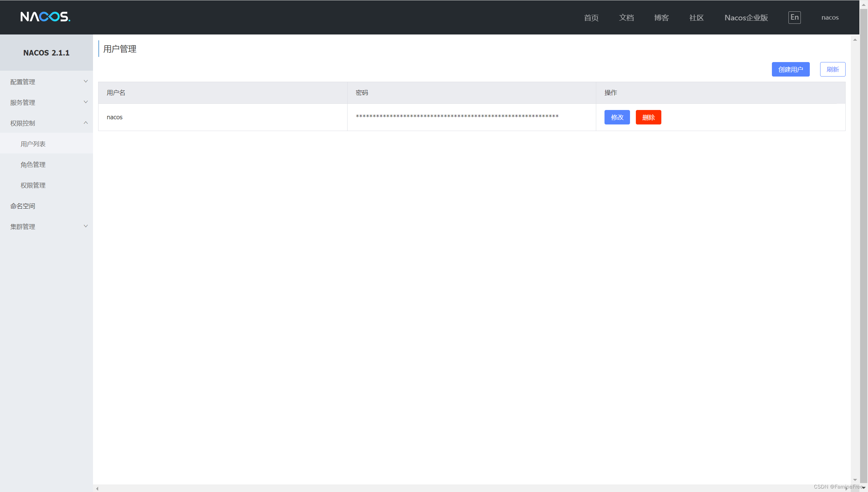Click red 删除 button for nacos
The width and height of the screenshot is (868, 492).
pyautogui.click(x=648, y=117)
